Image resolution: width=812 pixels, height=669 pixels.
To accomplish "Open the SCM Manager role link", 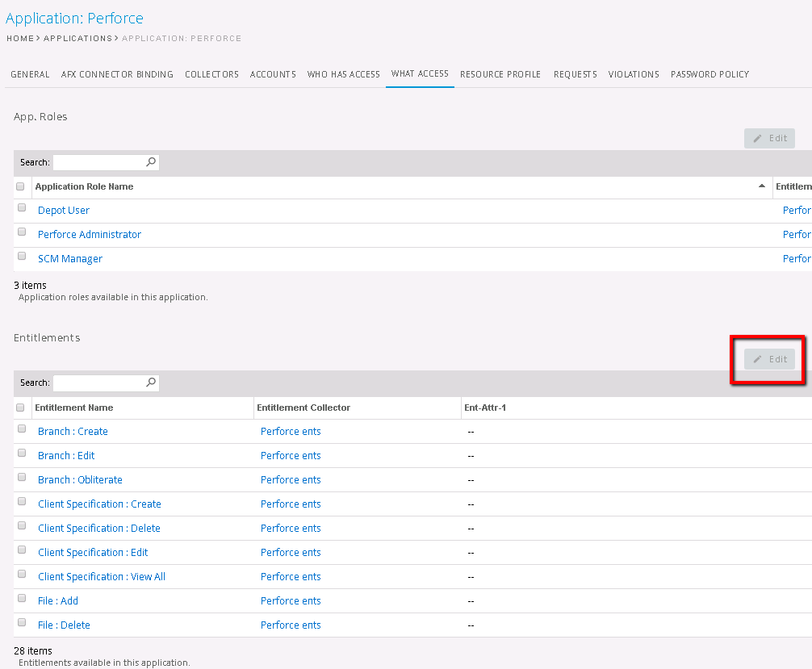I will pos(70,259).
